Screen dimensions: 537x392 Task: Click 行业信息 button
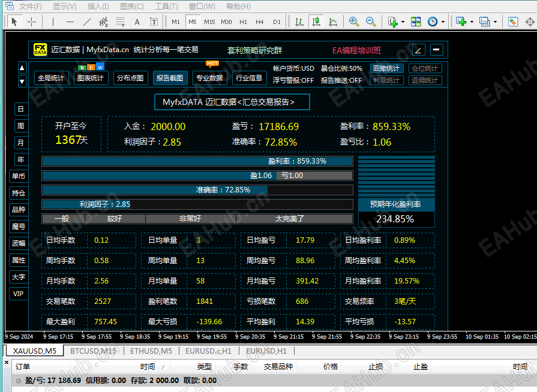click(249, 78)
